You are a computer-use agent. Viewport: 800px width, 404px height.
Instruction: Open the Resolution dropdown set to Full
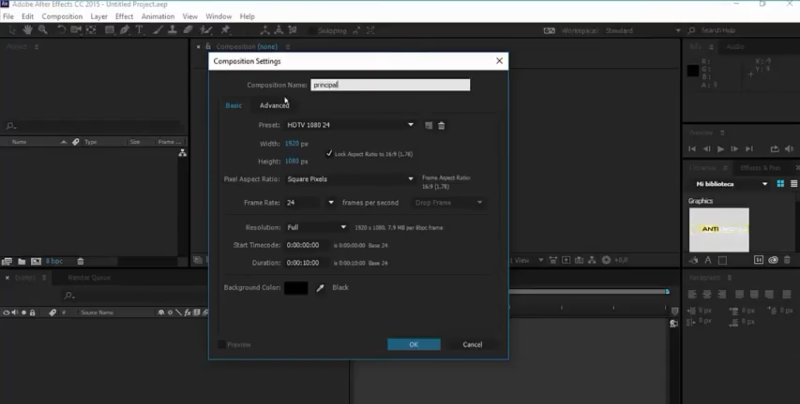tap(316, 228)
